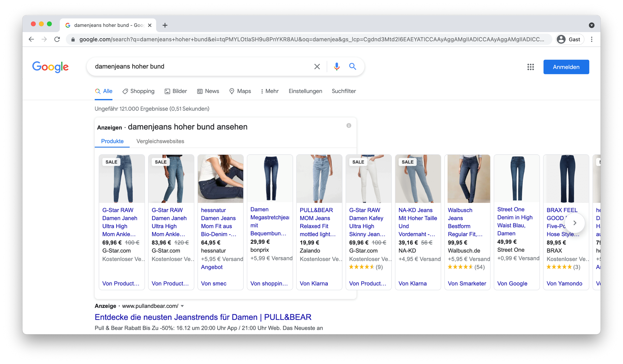The image size is (623, 364).
Task: Click the macOS green fullscreen button
Action: click(x=49, y=24)
